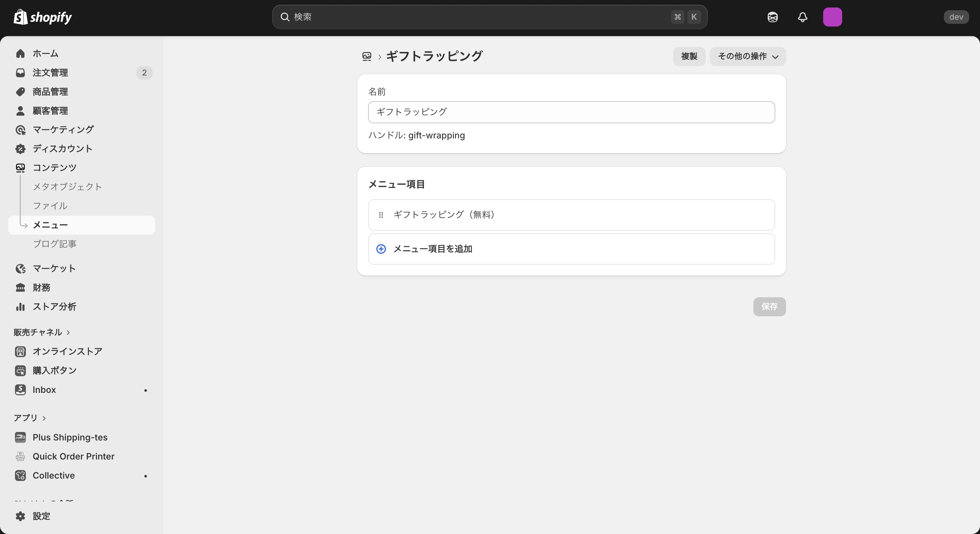
Task: Focus the 検索 search bar
Action: [490, 17]
